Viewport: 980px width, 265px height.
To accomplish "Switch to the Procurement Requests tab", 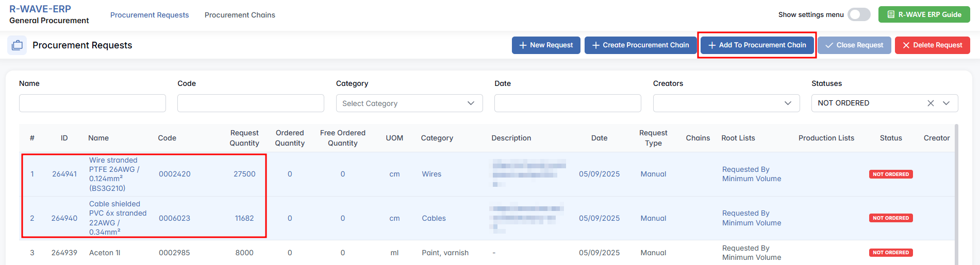I will pyautogui.click(x=150, y=15).
